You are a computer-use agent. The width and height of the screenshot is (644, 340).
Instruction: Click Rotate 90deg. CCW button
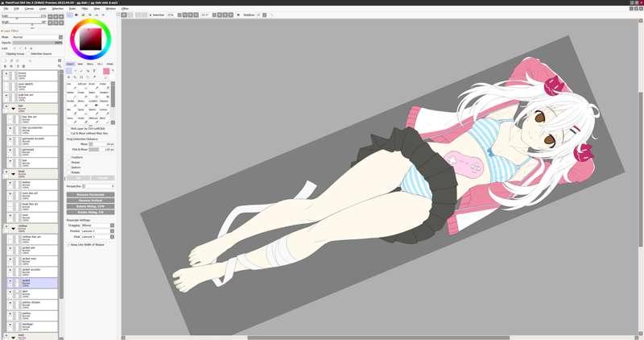90,206
